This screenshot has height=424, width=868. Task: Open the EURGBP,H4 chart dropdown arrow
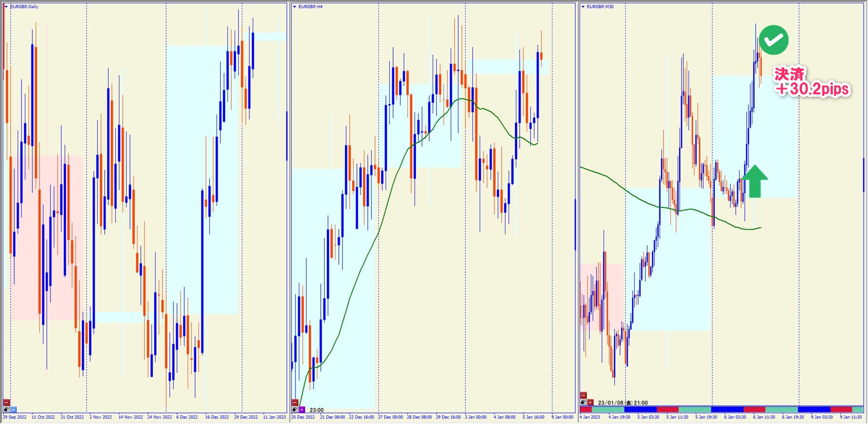click(x=295, y=7)
